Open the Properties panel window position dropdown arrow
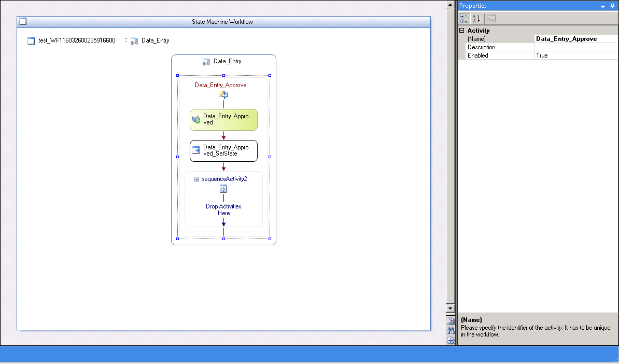The width and height of the screenshot is (619, 364). pyautogui.click(x=603, y=6)
